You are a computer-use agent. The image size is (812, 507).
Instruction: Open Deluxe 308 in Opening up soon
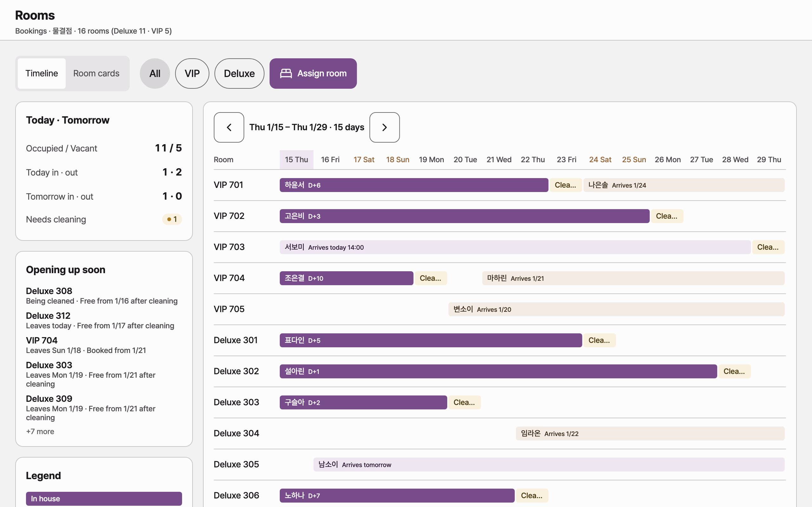[102, 296]
